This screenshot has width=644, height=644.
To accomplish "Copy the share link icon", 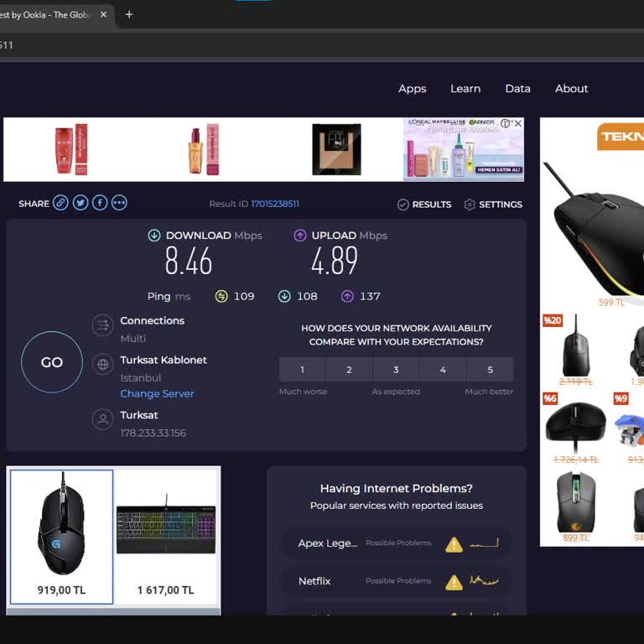I will pos(60,203).
